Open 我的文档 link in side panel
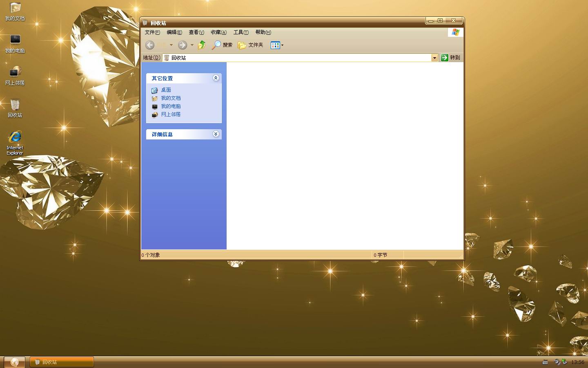 (171, 98)
